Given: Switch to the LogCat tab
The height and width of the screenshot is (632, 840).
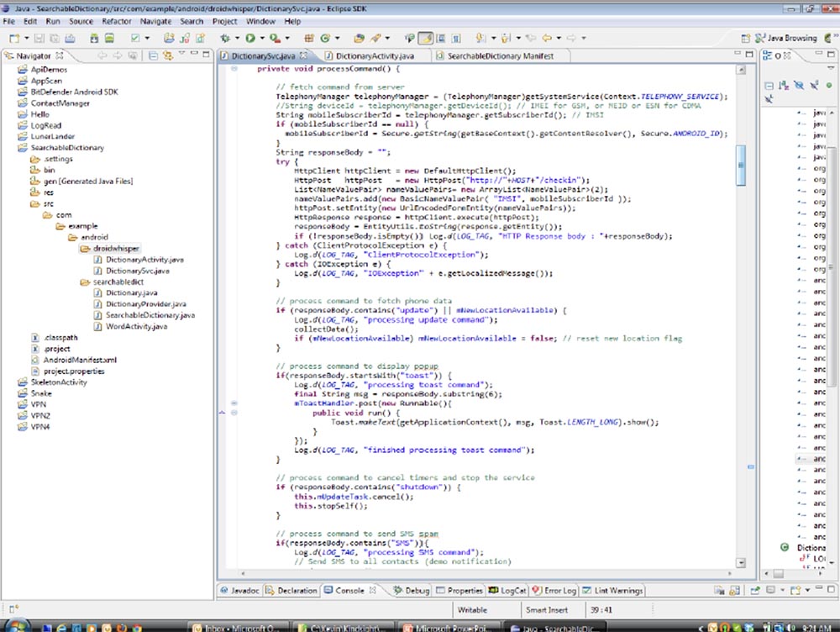Looking at the screenshot, I should pyautogui.click(x=512, y=591).
